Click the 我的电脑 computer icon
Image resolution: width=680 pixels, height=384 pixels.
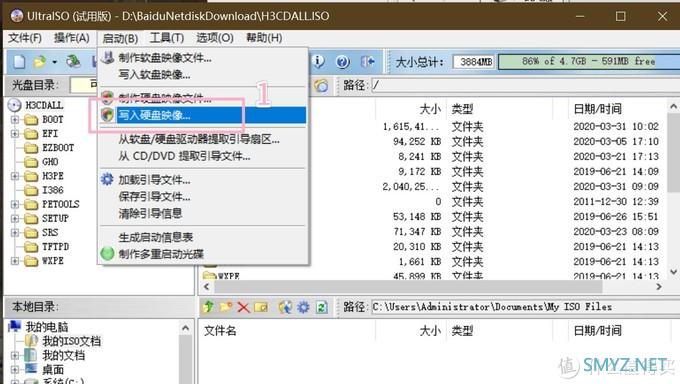tap(14, 326)
